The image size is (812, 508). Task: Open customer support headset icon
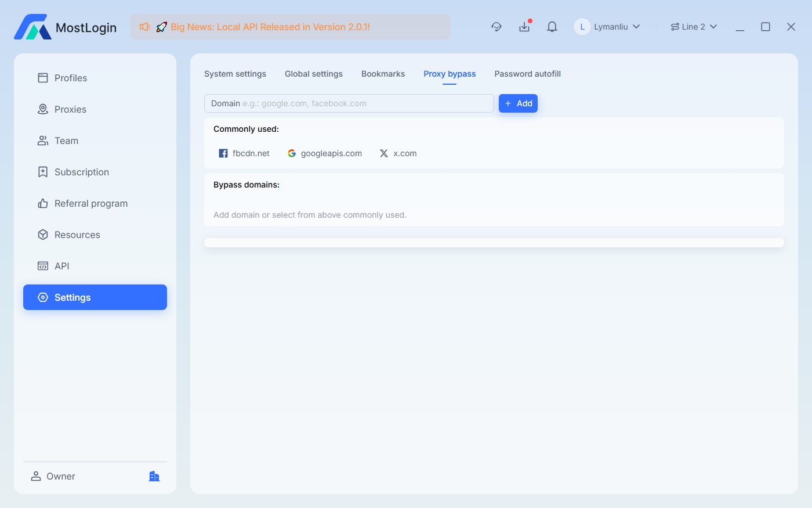(x=496, y=27)
